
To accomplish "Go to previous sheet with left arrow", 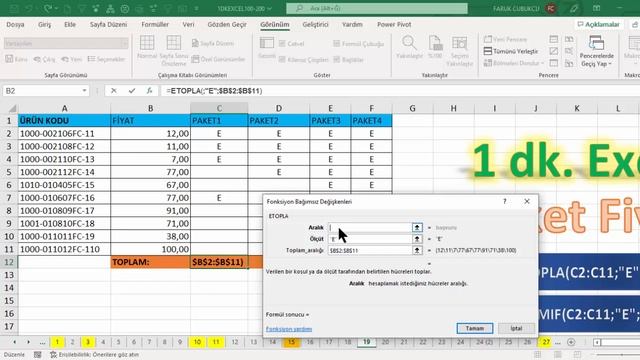I will 15,342.
